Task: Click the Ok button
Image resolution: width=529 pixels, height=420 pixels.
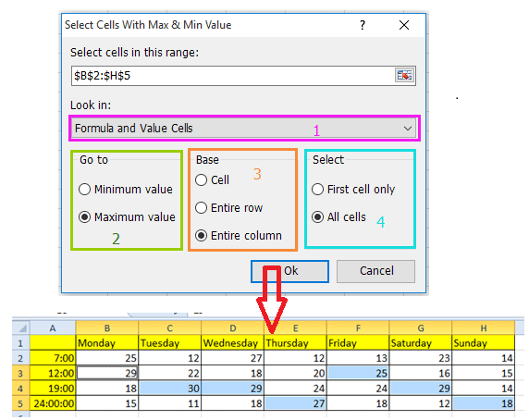Action: click(289, 271)
